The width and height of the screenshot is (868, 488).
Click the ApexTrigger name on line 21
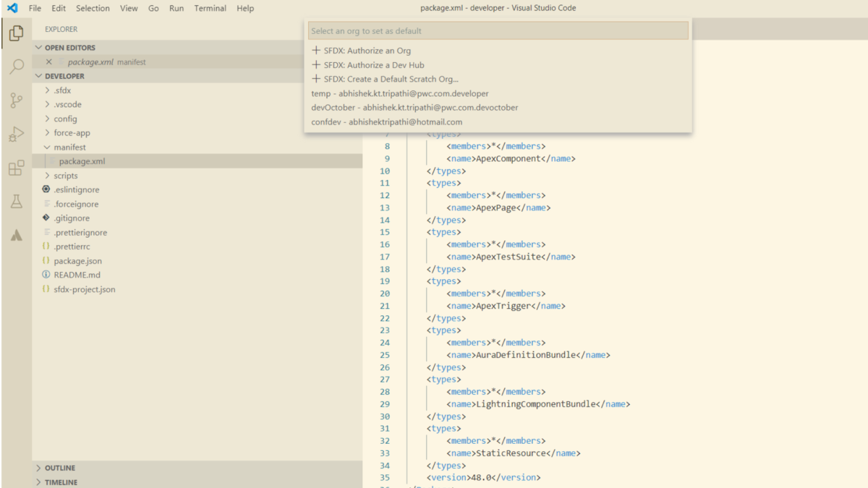point(503,306)
